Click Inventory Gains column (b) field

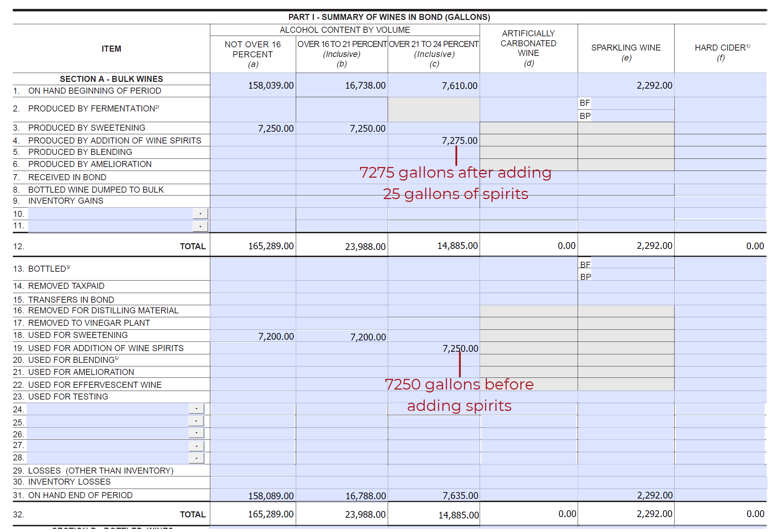(342, 201)
